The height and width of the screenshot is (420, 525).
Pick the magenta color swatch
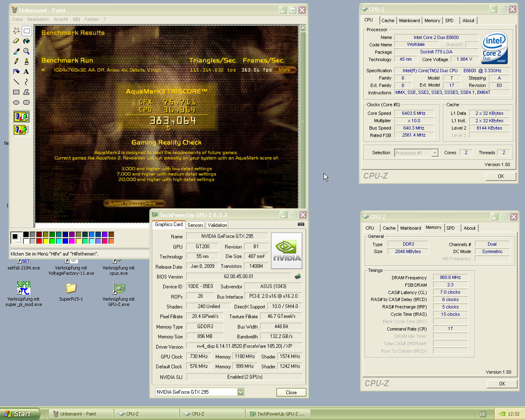[x=72, y=241]
